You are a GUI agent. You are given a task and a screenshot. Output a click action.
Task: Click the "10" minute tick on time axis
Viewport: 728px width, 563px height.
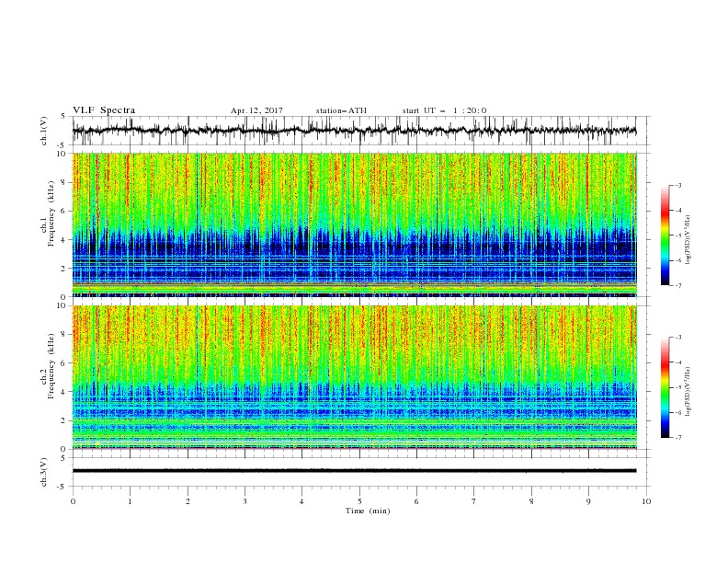646,501
